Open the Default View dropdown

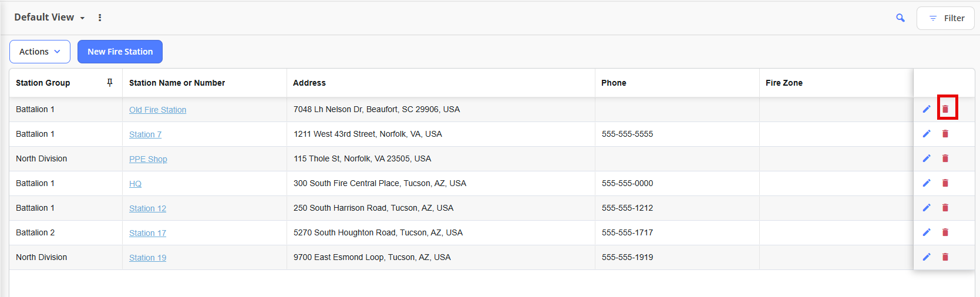[50, 18]
